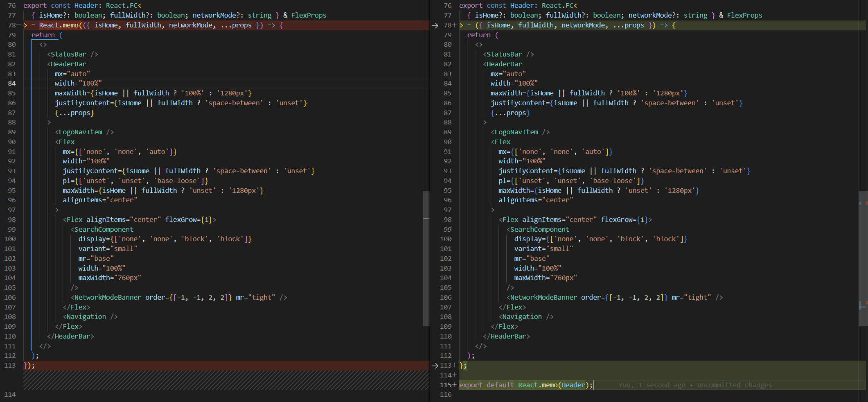868x402 pixels.
Task: Click '{...props}' on line 87, left pane
Action: coord(74,113)
